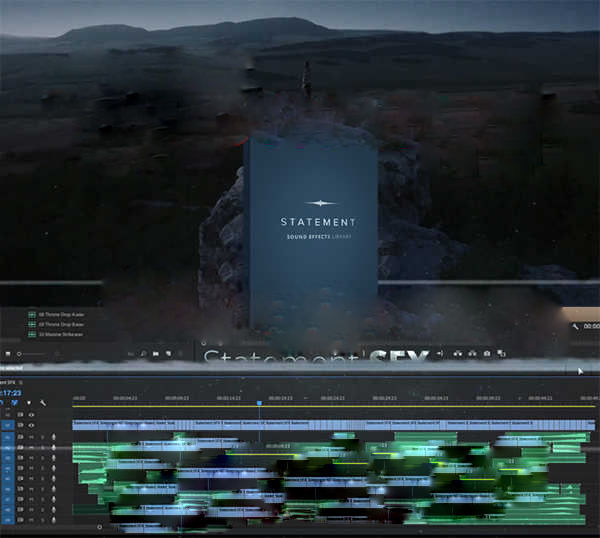Solo audio track A3
Screen dimensions: 600x538
tap(42, 458)
